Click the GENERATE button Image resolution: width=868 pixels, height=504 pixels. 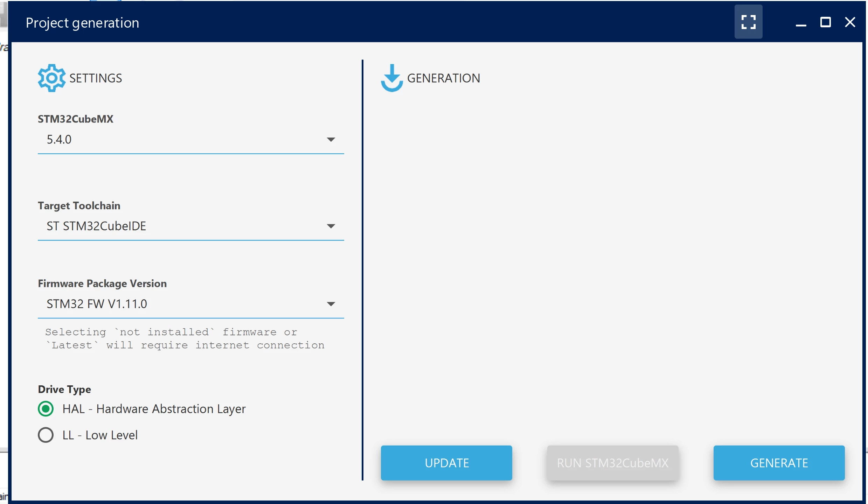coord(779,463)
